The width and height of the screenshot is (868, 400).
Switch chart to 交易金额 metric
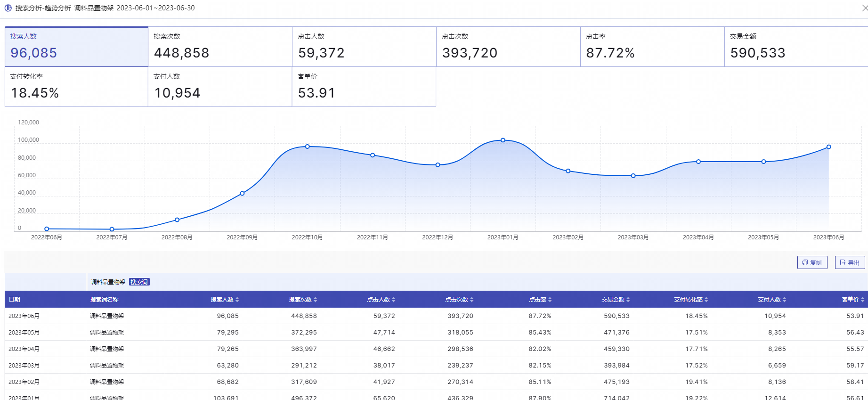coord(796,47)
